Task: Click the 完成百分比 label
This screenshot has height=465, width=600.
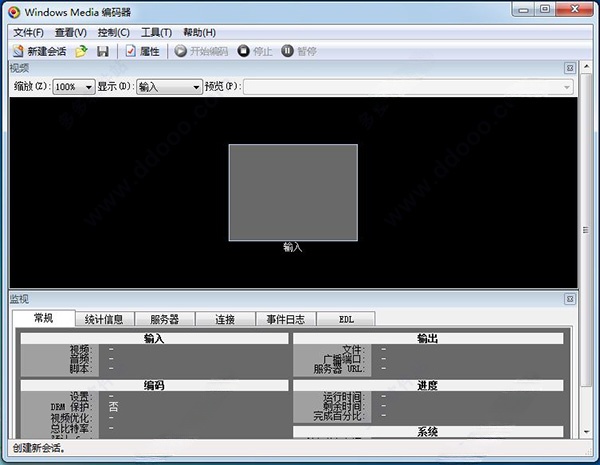Action: (x=339, y=416)
